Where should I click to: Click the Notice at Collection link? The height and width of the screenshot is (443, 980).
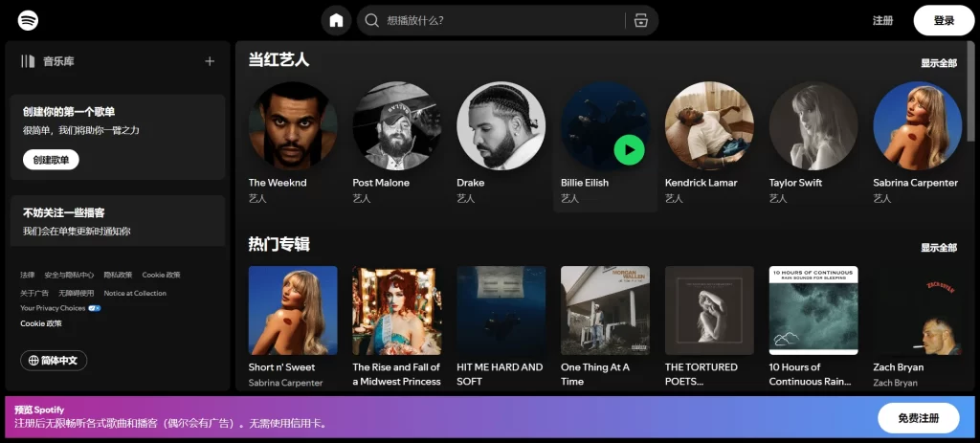point(135,293)
